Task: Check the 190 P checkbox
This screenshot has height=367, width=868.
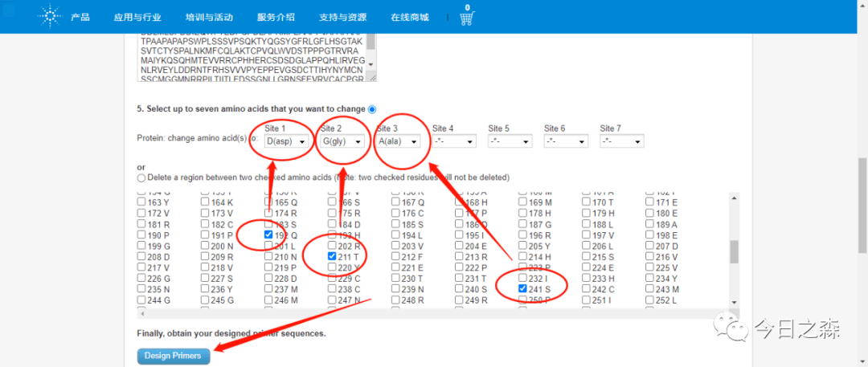Action: [141, 234]
